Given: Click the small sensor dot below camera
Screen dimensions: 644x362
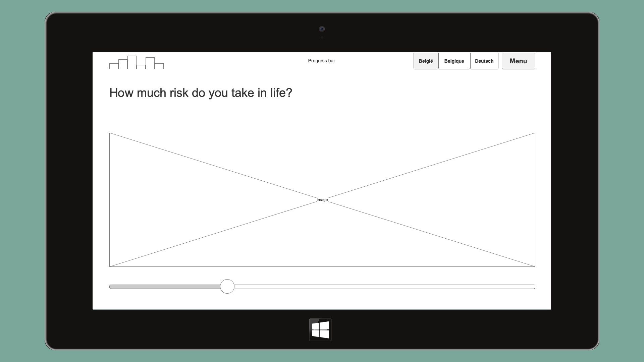Looking at the screenshot, I should 322,38.
